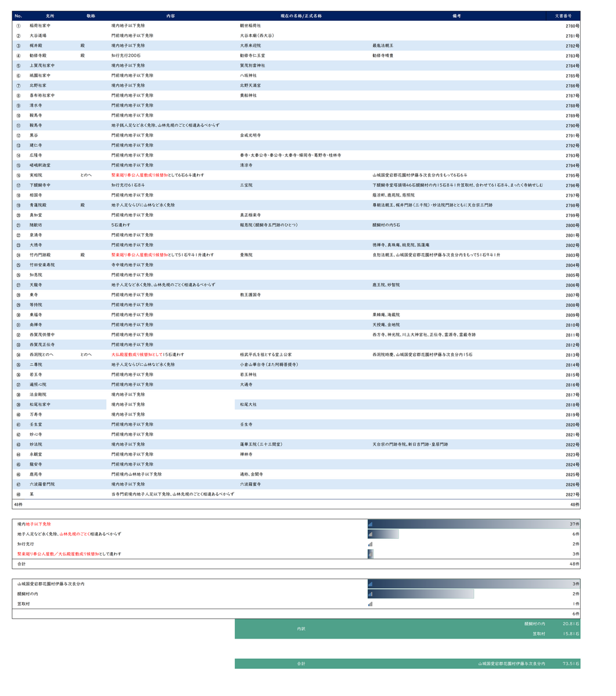Image resolution: width=616 pixels, height=696 pixels.
Task: Select the 3件 data bar for 山城国愛宕郡花園村伊藤与次良分内
Action: (x=474, y=584)
